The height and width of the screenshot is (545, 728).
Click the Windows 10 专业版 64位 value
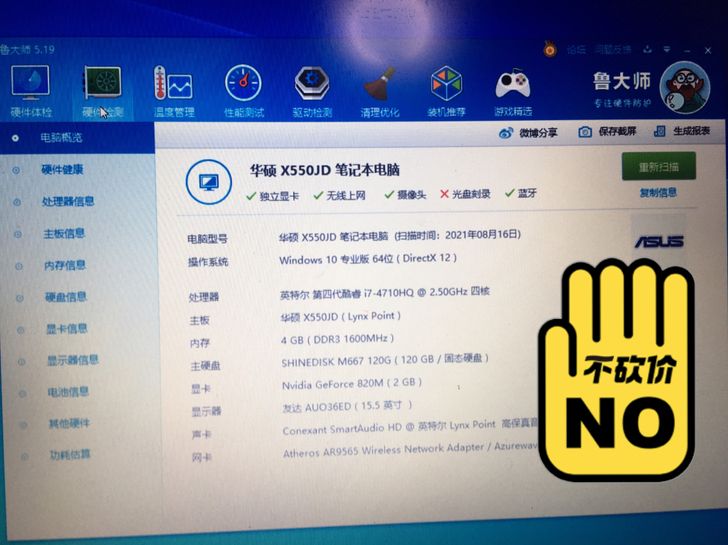coord(368,259)
